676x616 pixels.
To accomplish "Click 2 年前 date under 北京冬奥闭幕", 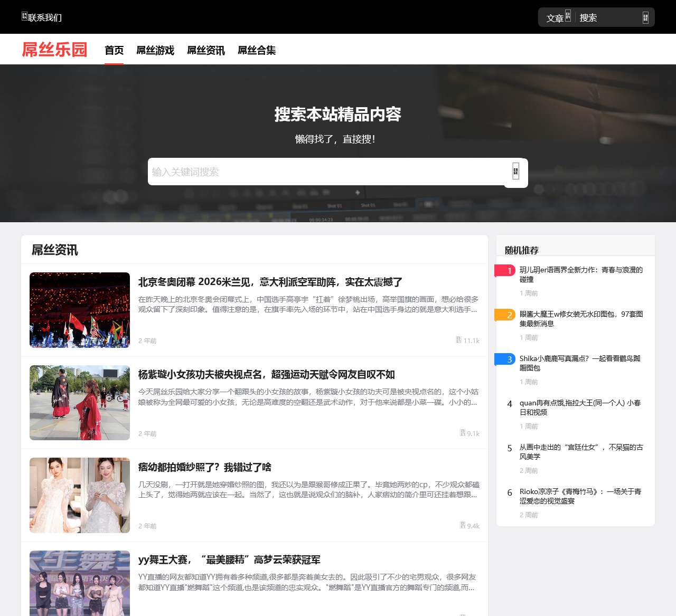I will click(147, 340).
